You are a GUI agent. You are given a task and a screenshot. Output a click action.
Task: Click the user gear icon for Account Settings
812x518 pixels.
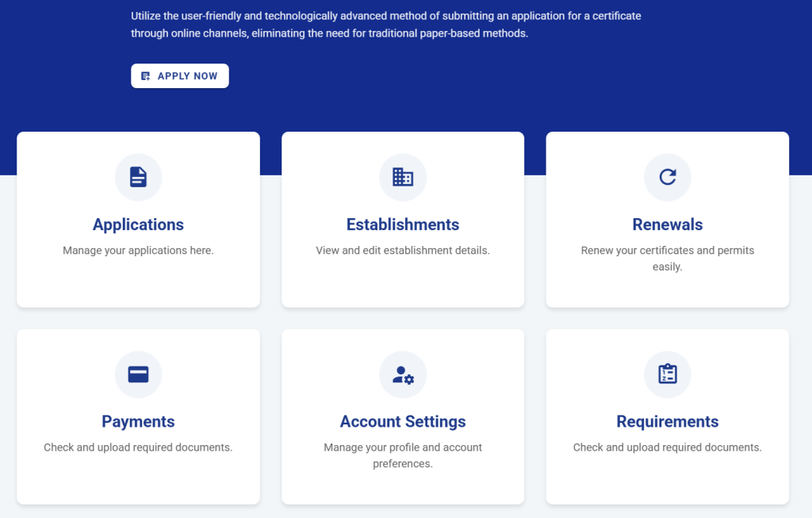tap(403, 374)
